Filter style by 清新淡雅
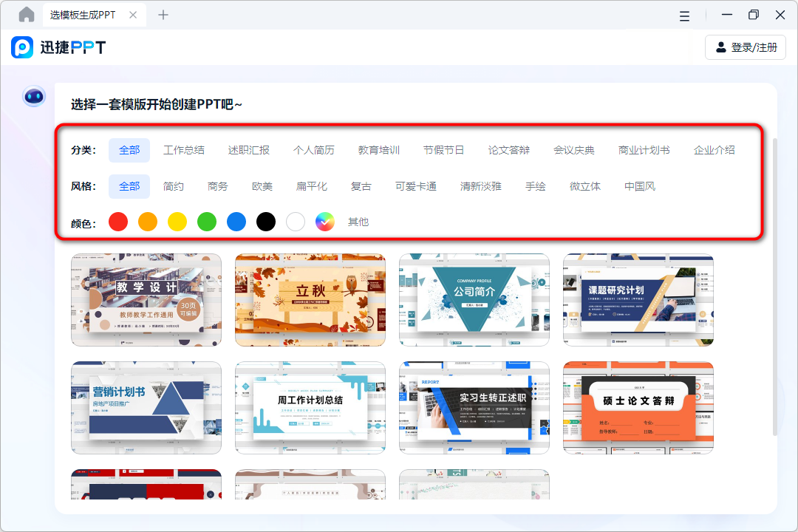Image resolution: width=798 pixels, height=532 pixels. 481,186
